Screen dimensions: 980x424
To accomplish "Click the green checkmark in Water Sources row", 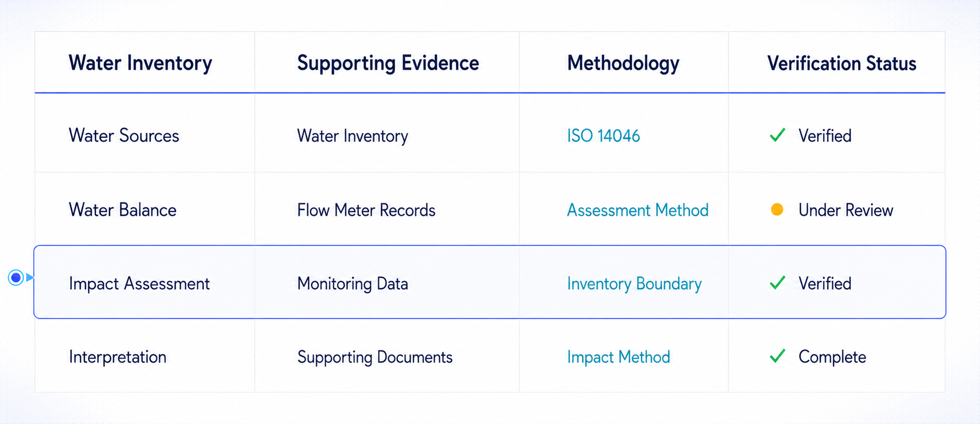I will (777, 135).
